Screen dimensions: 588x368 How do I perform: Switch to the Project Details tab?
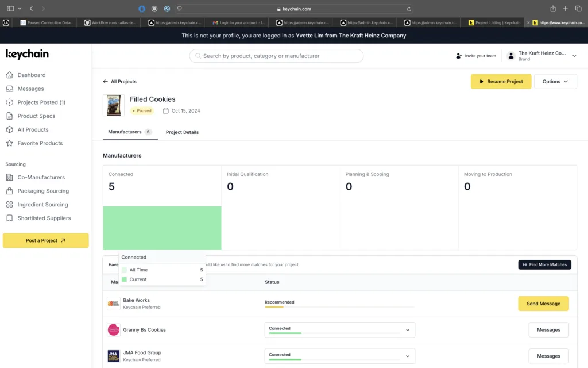pos(182,132)
